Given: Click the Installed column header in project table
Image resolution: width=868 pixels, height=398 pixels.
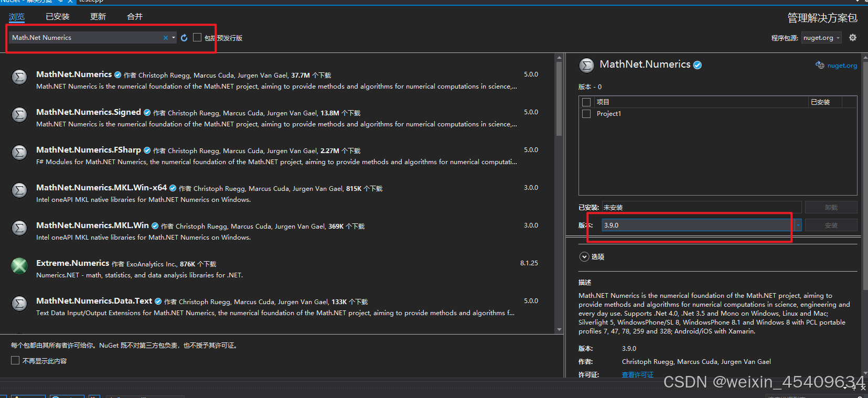Looking at the screenshot, I should [x=825, y=102].
